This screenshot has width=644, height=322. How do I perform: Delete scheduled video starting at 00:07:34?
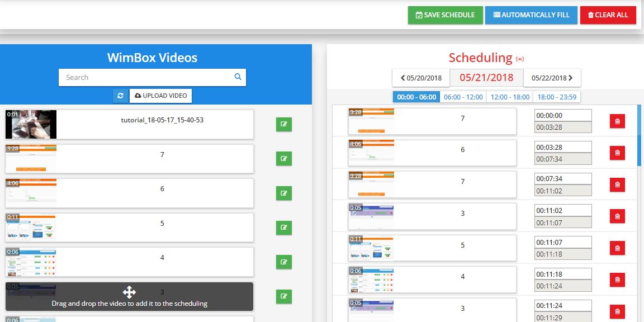(x=617, y=185)
